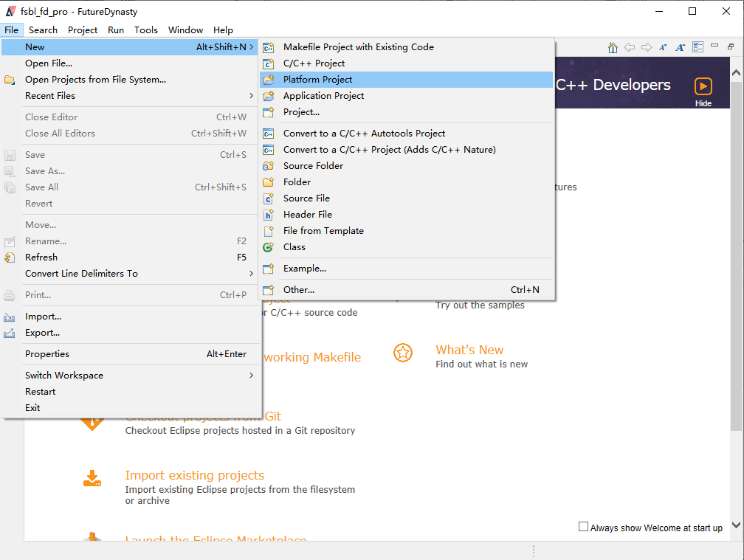Click 'Find out what is new' text
The width and height of the screenshot is (744, 560).
(481, 364)
